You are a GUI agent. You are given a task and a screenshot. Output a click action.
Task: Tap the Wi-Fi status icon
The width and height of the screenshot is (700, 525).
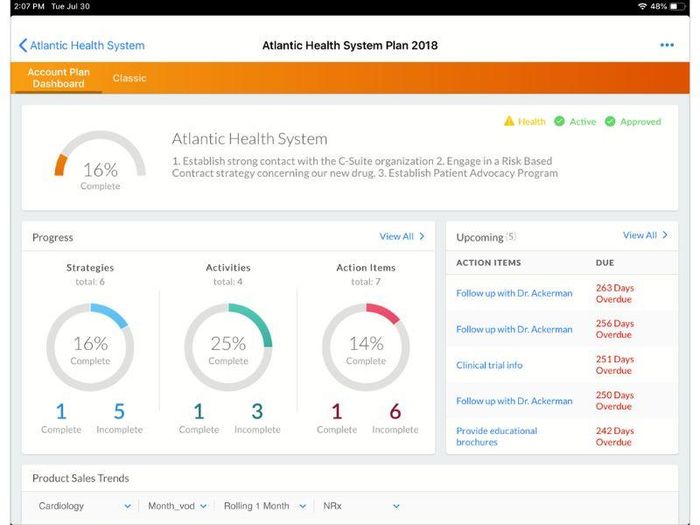coord(642,6)
